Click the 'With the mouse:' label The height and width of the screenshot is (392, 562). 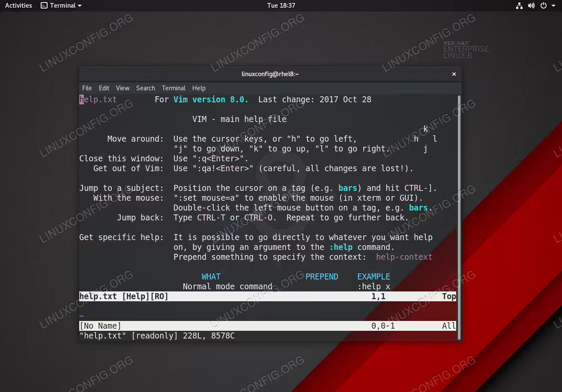click(x=129, y=198)
